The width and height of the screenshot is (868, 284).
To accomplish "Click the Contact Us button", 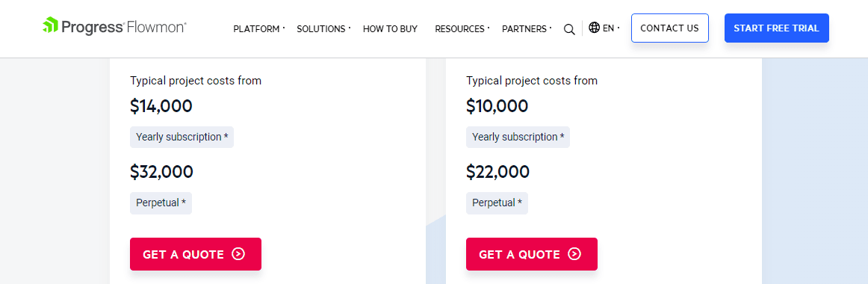I will (670, 28).
